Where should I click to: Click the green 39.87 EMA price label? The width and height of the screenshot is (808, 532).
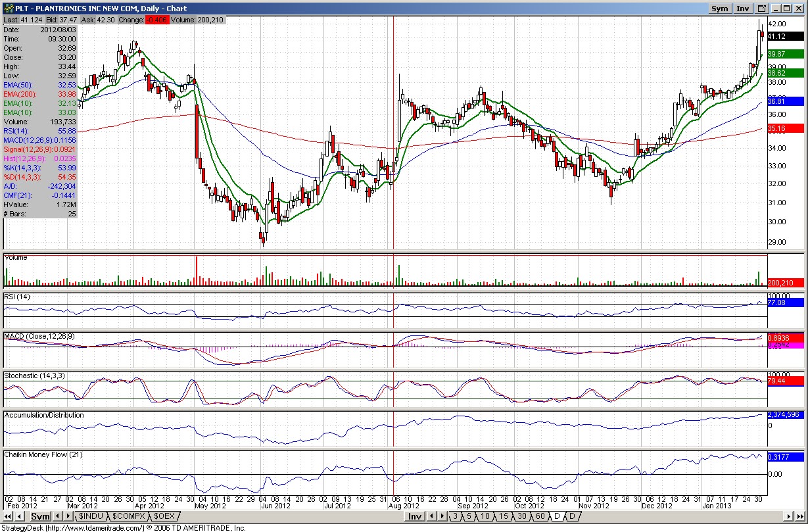(785, 54)
